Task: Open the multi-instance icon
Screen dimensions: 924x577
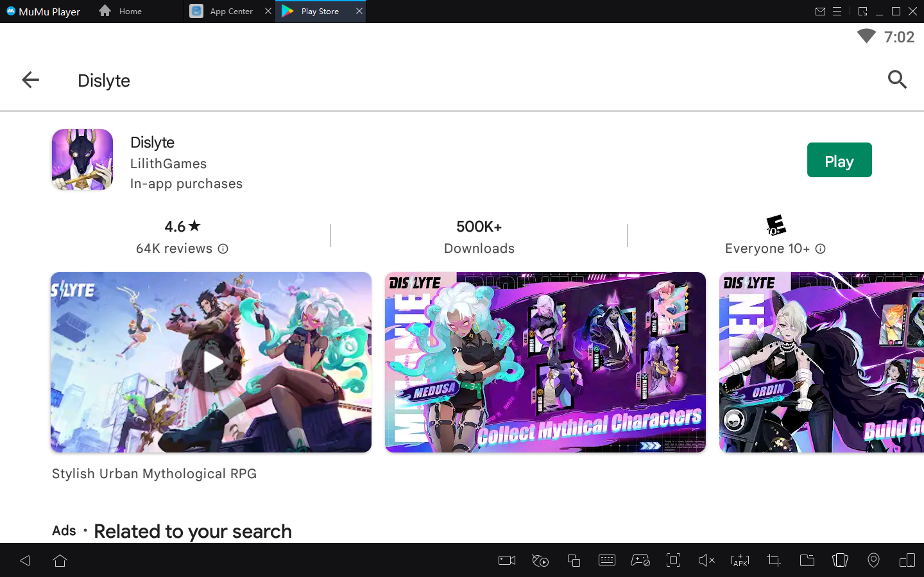Action: pos(574,560)
